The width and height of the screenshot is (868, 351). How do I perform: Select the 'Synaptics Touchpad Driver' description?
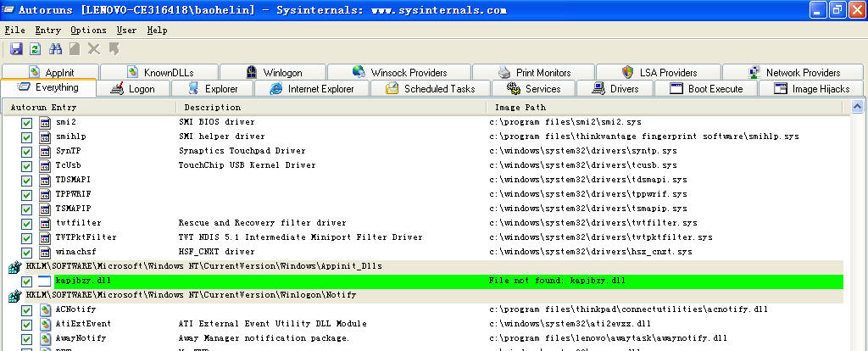click(x=242, y=151)
